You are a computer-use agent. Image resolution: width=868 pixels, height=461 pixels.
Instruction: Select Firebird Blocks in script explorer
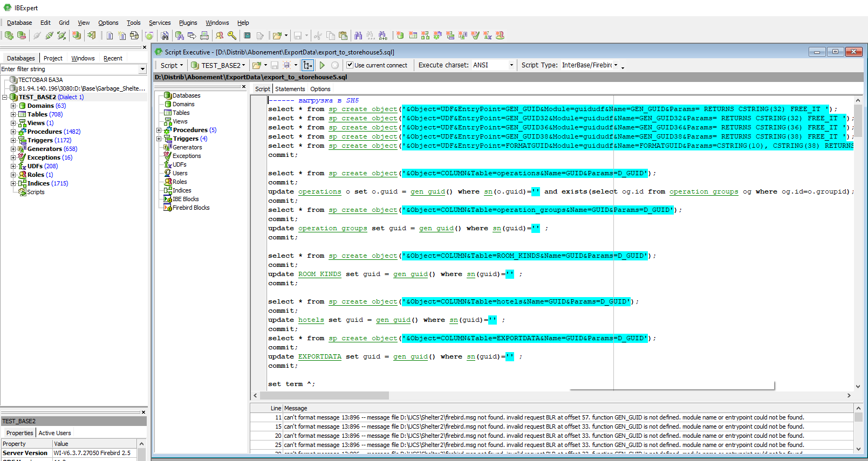191,208
